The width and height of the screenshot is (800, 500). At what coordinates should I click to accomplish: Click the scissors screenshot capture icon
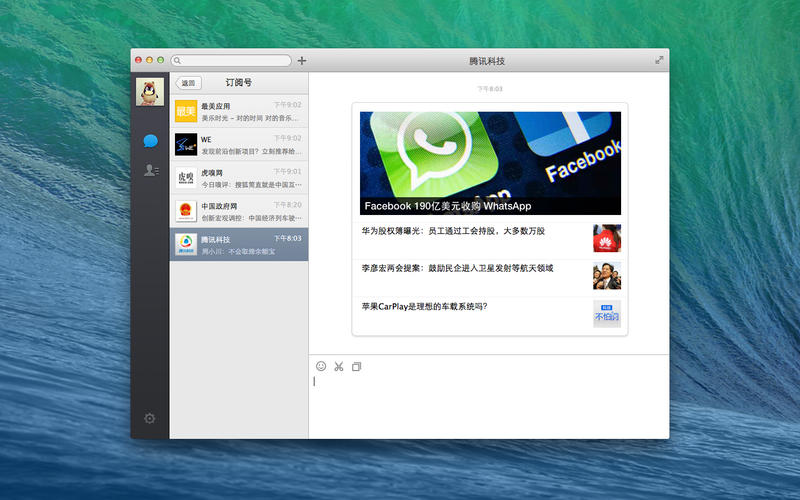coord(339,366)
